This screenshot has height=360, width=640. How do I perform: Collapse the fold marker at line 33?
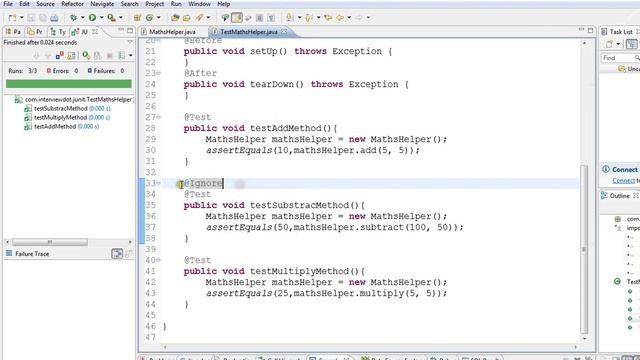(x=158, y=183)
